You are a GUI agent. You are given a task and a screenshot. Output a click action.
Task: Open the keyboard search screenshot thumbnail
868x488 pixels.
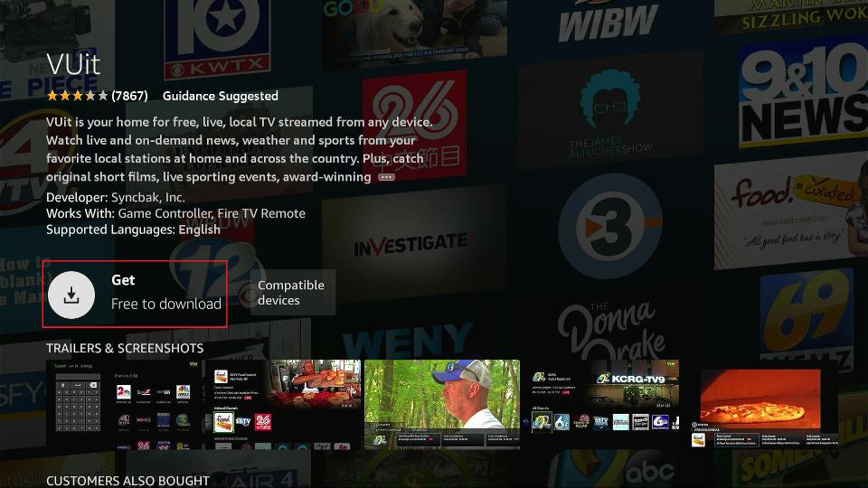coord(125,405)
